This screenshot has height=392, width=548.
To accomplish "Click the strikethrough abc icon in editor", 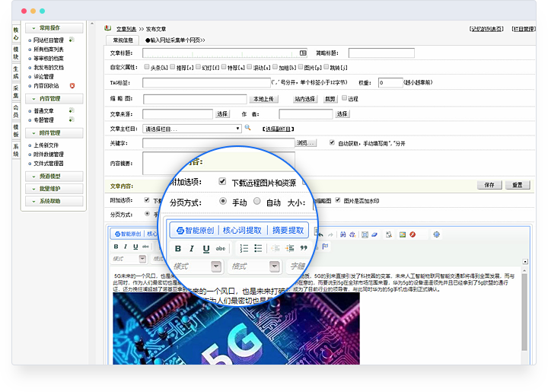I will pos(145,247).
